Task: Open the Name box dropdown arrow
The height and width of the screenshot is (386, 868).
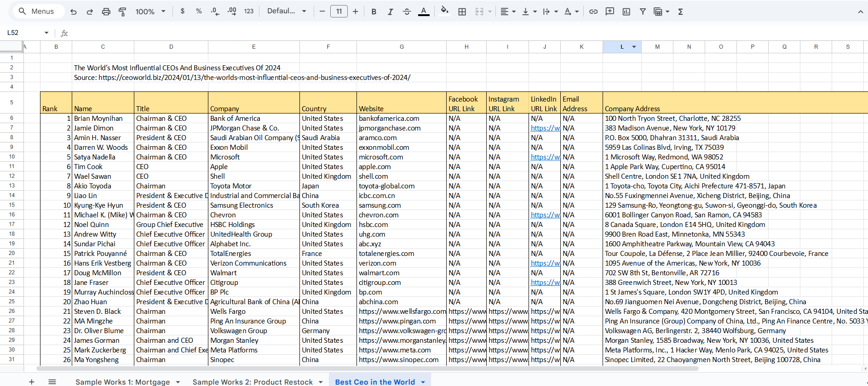Action: click(x=46, y=33)
